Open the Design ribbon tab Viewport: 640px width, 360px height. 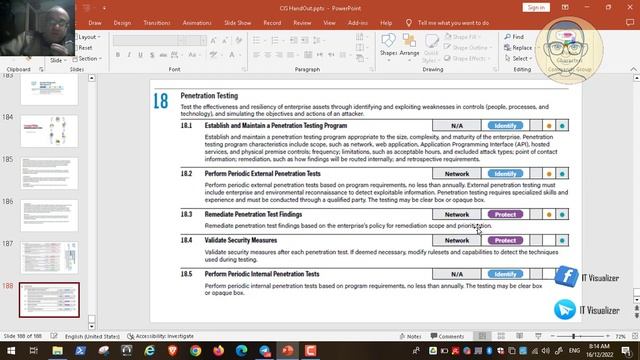click(122, 23)
